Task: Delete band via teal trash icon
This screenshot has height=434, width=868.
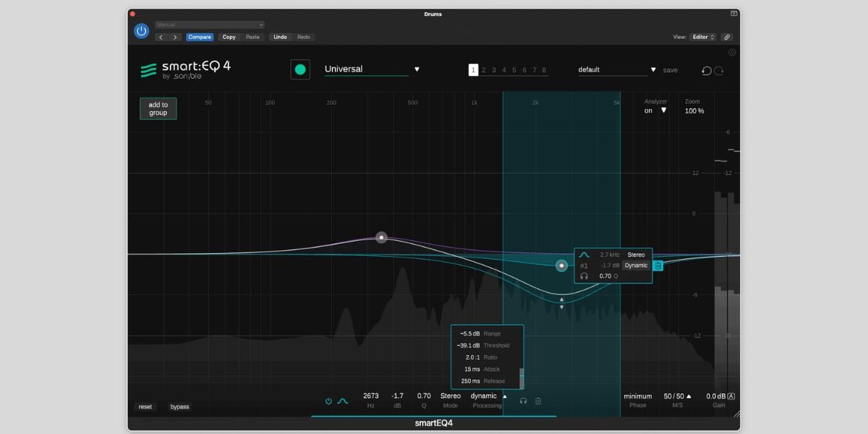Action: pos(658,265)
